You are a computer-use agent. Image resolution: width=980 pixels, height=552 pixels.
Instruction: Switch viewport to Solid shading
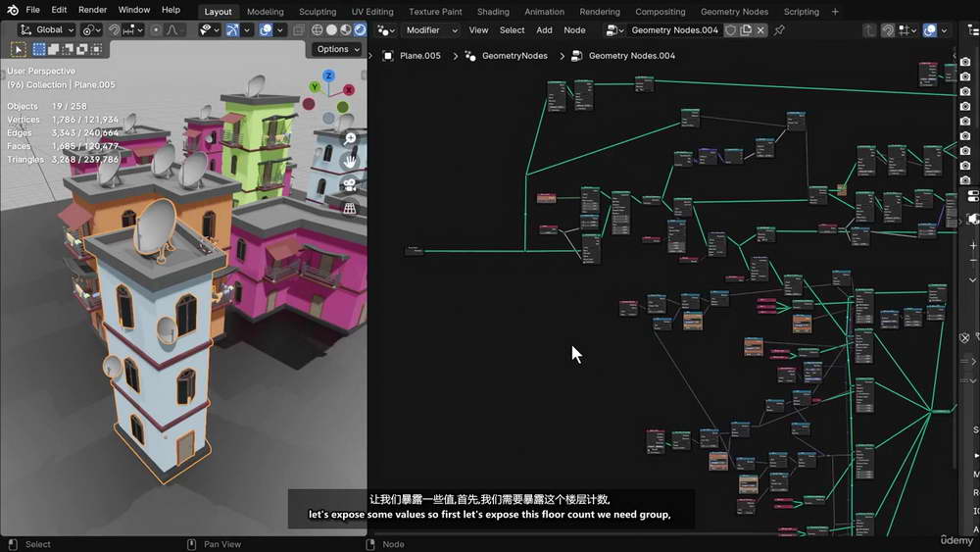pos(332,30)
